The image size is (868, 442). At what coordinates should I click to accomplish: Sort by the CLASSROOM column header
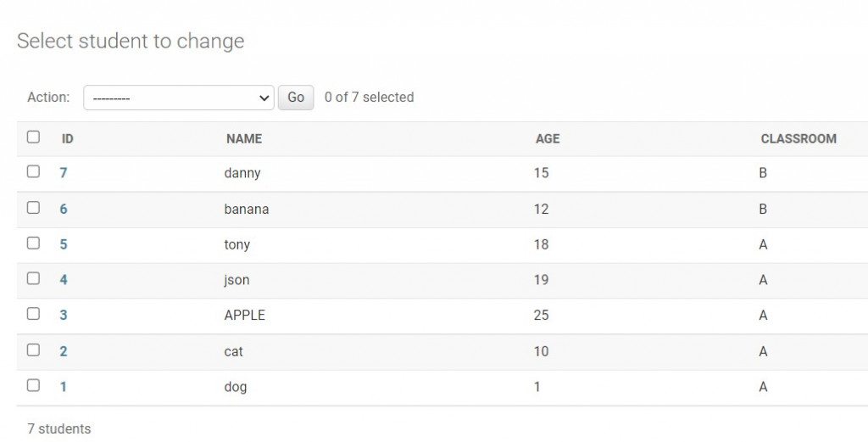798,138
